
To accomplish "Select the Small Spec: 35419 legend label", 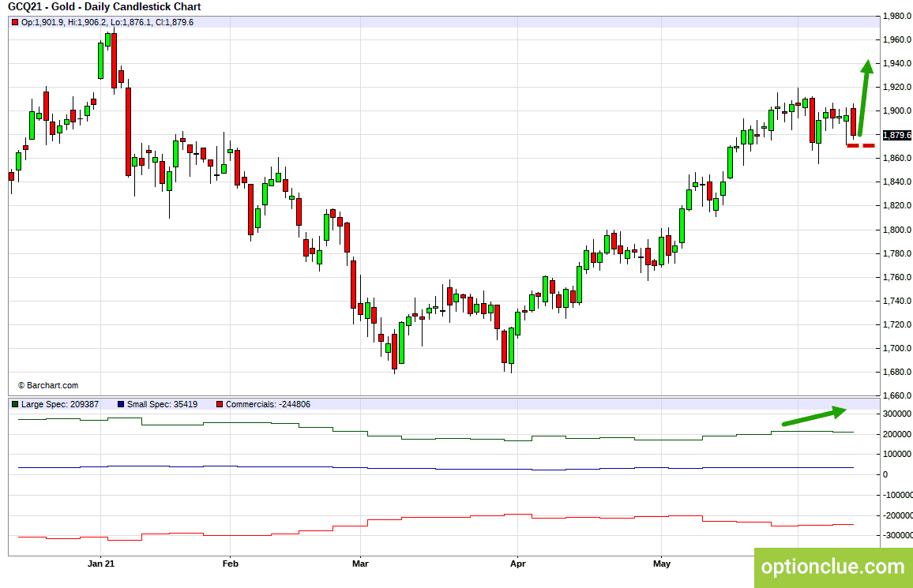I will [162, 404].
